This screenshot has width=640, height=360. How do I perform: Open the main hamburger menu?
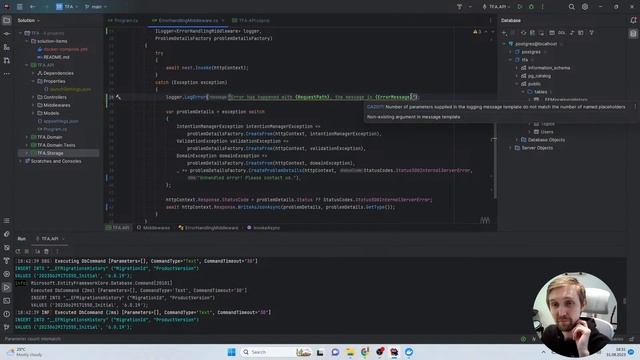[x=19, y=7]
